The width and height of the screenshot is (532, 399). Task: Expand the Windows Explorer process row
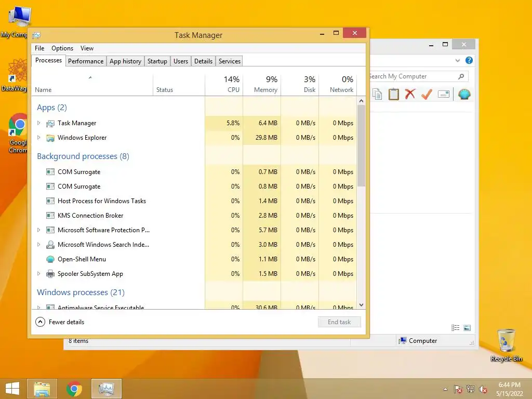[x=38, y=137]
